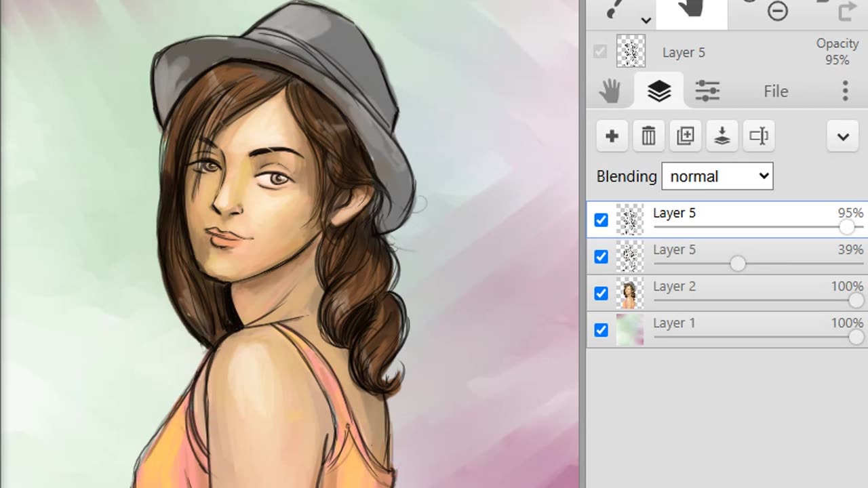The width and height of the screenshot is (868, 488).
Task: Merge layer down with below
Action: pyautogui.click(x=722, y=136)
